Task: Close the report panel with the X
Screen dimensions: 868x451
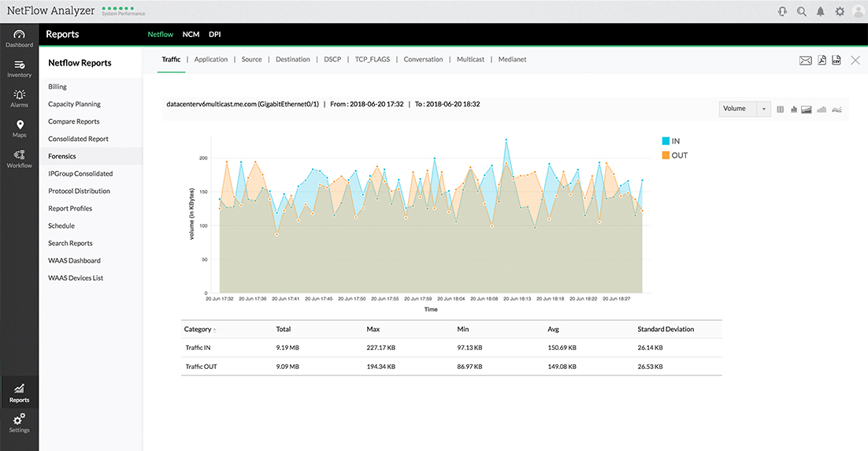Action: click(855, 61)
